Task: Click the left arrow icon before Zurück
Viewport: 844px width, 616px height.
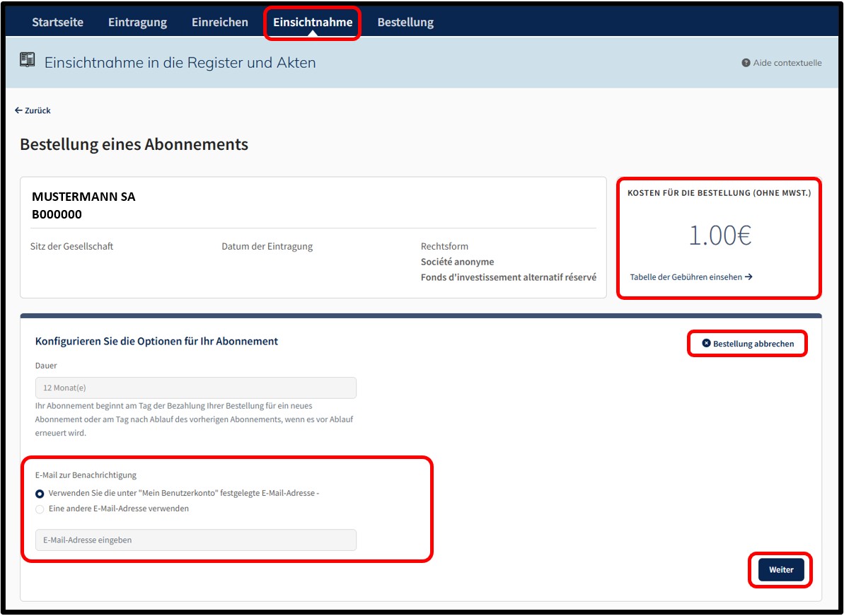Action: coord(18,110)
